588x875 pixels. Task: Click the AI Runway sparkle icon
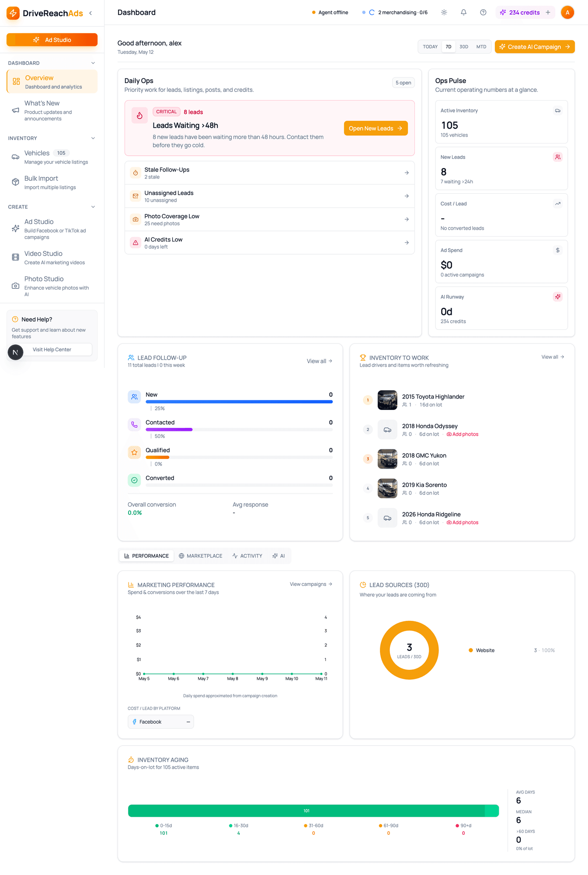(x=557, y=297)
